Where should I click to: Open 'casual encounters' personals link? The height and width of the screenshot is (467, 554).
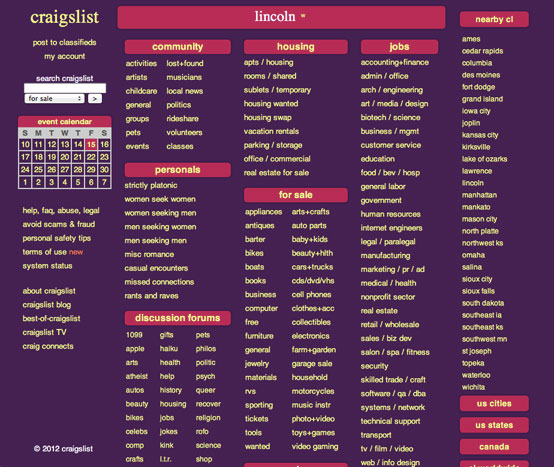tap(156, 268)
